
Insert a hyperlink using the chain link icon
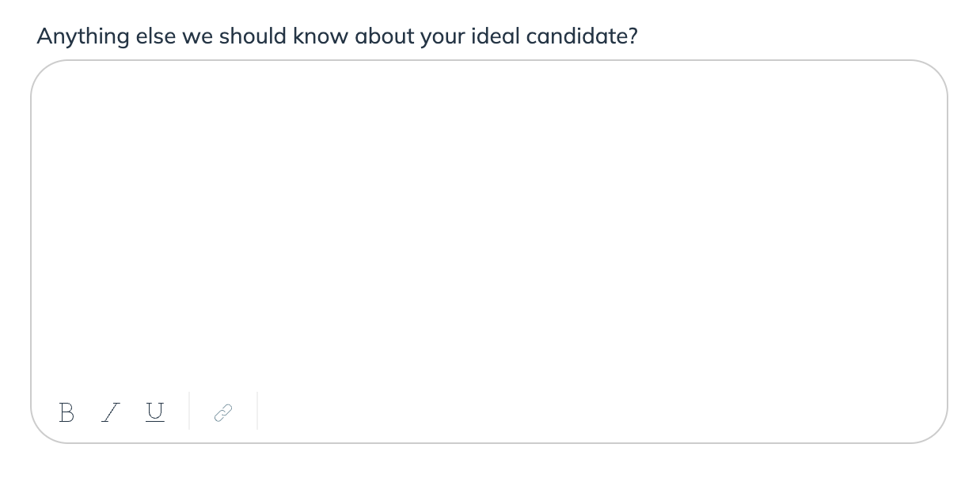coord(223,412)
